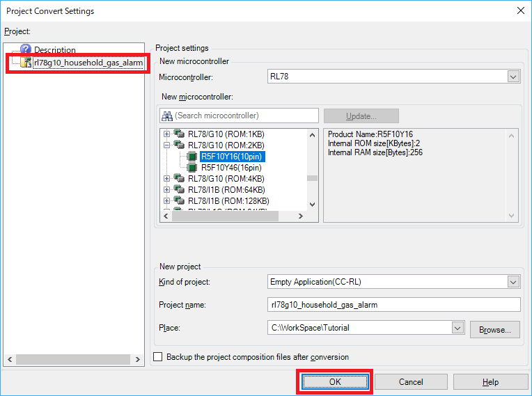Click microcontroller list vertical scroll thumb
This screenshot has width=532, height=396.
(313, 178)
